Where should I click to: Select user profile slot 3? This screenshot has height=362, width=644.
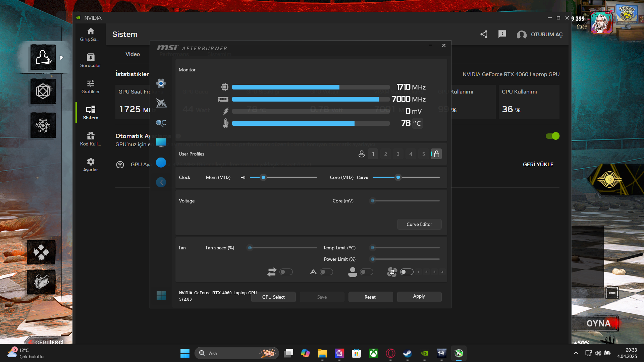pyautogui.click(x=398, y=154)
